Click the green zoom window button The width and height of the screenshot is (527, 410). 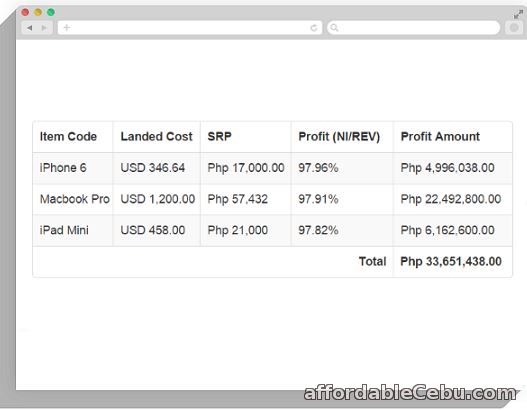pos(51,12)
